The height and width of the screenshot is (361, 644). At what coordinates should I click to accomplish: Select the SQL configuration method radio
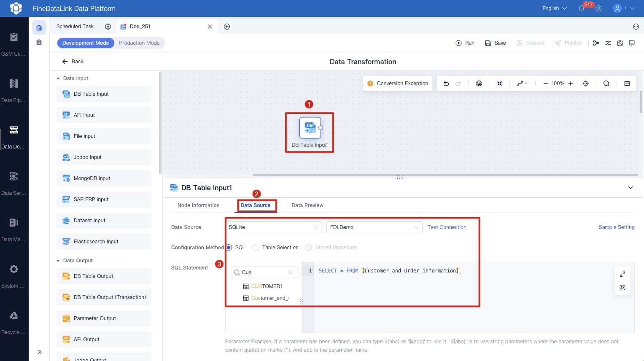pos(229,248)
